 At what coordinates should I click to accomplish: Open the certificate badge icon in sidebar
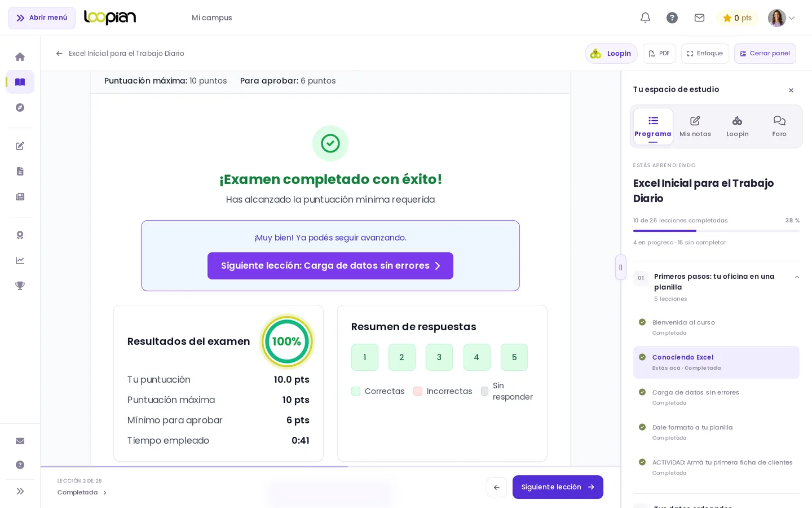tap(20, 235)
